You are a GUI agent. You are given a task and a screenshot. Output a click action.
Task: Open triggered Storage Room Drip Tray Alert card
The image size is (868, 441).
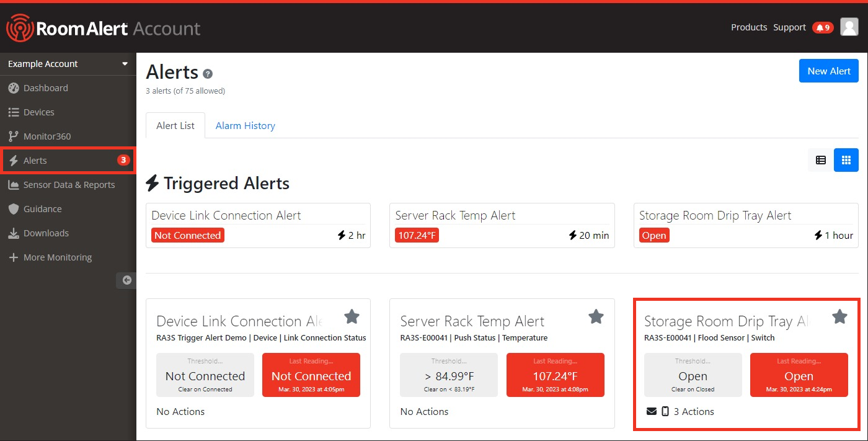(746, 225)
